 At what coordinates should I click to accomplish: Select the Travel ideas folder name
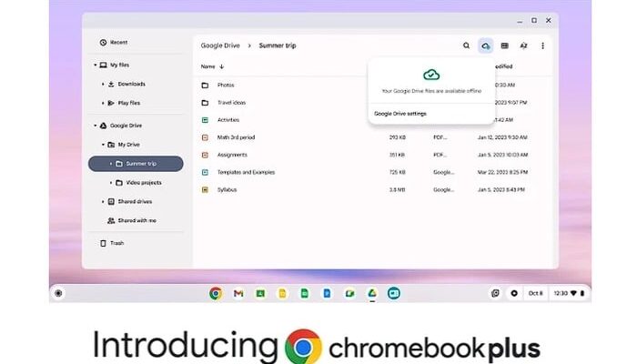231,103
